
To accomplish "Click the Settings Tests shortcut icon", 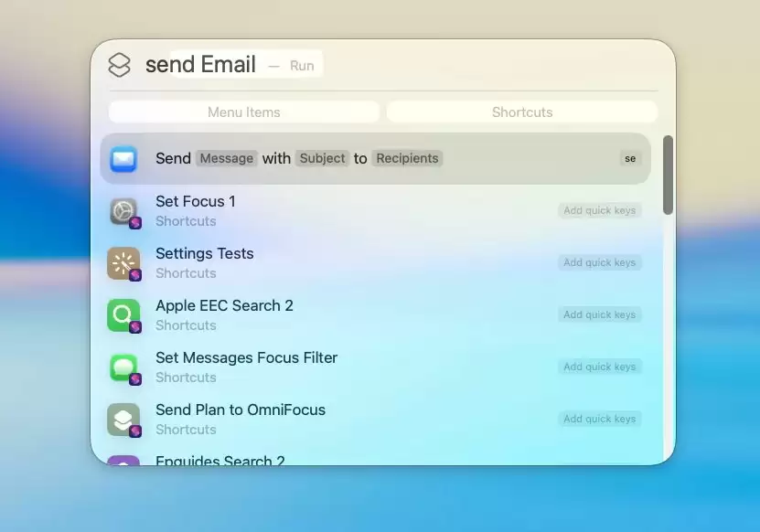I will (123, 261).
